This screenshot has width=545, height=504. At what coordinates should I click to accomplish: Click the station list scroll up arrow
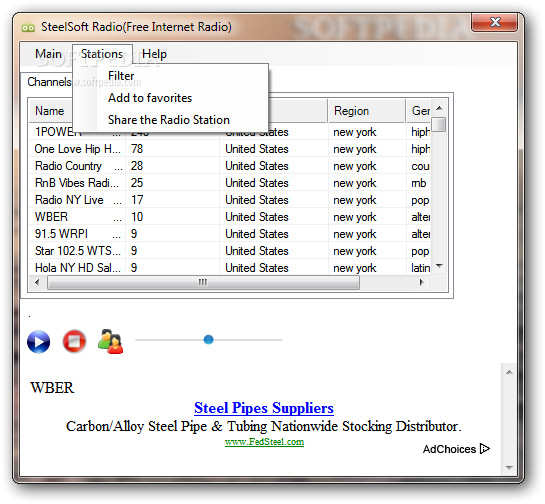tap(439, 108)
